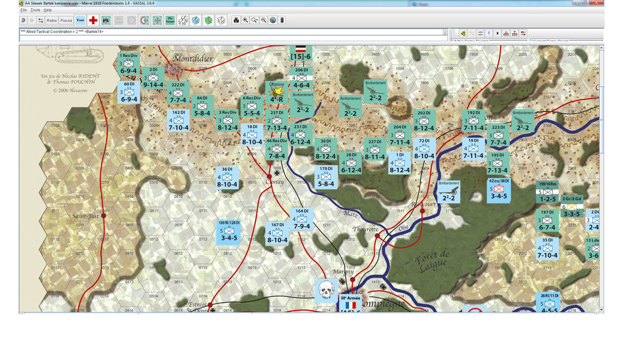This screenshot has height=349, width=644.
Task: Click the blue Tour button
Action: pos(80,20)
